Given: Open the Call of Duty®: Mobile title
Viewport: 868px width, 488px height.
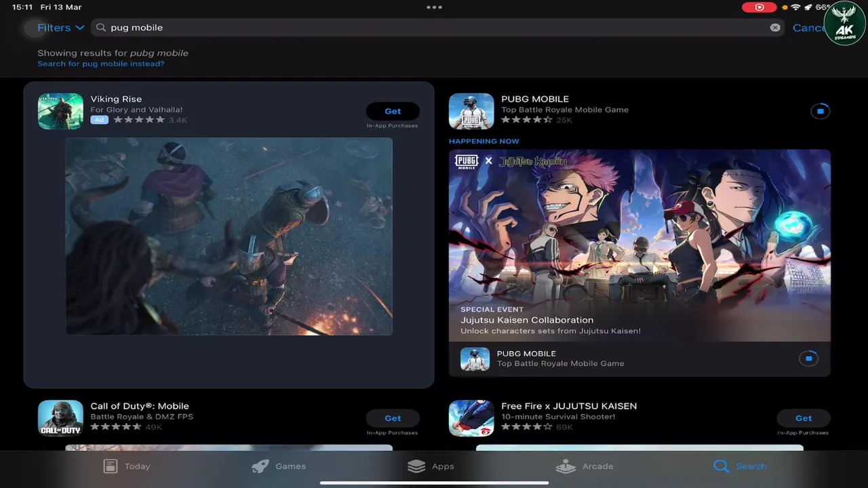Looking at the screenshot, I should (140, 406).
